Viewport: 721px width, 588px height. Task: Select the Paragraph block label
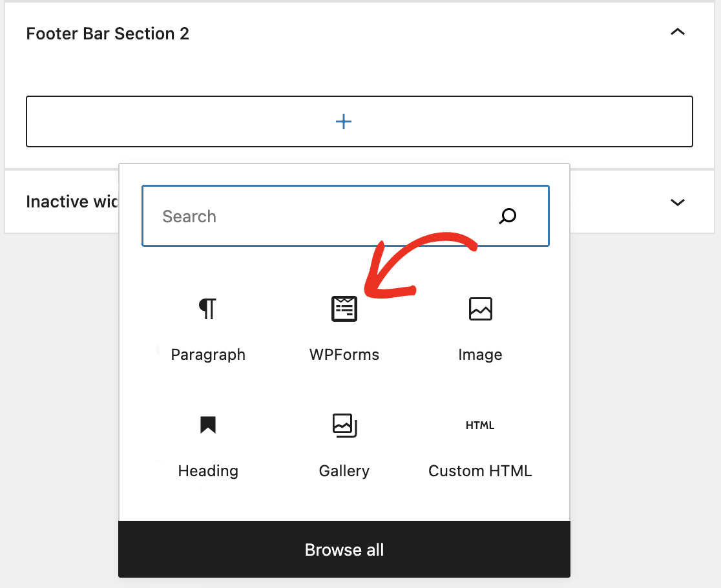click(x=208, y=354)
